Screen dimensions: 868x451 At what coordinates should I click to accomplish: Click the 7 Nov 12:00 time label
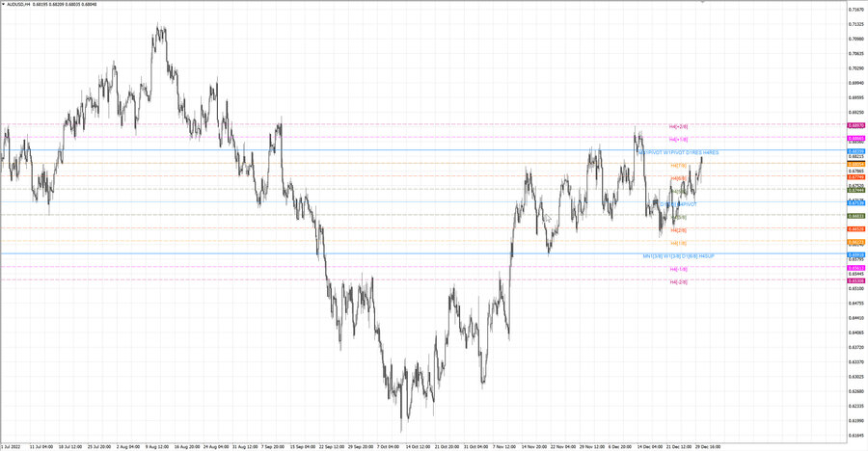coord(503,446)
